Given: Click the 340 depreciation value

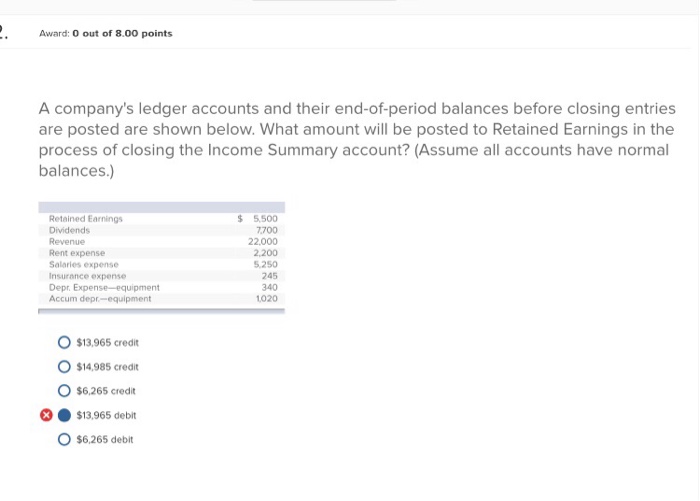Looking at the screenshot, I should tap(270, 287).
